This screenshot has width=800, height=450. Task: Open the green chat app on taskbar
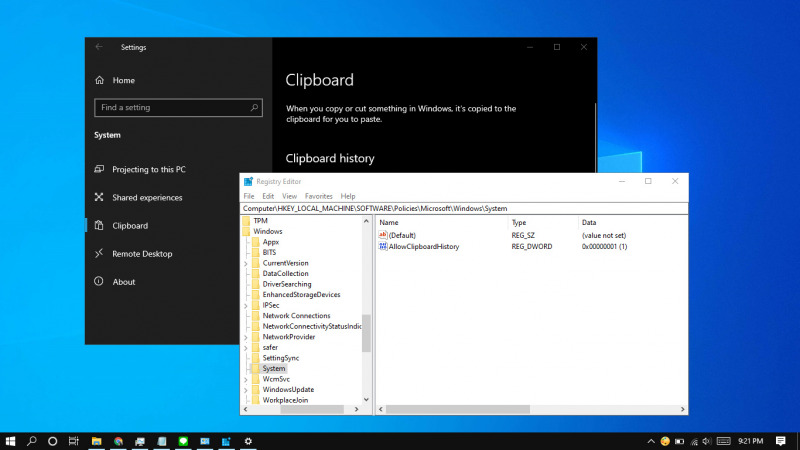pos(183,441)
